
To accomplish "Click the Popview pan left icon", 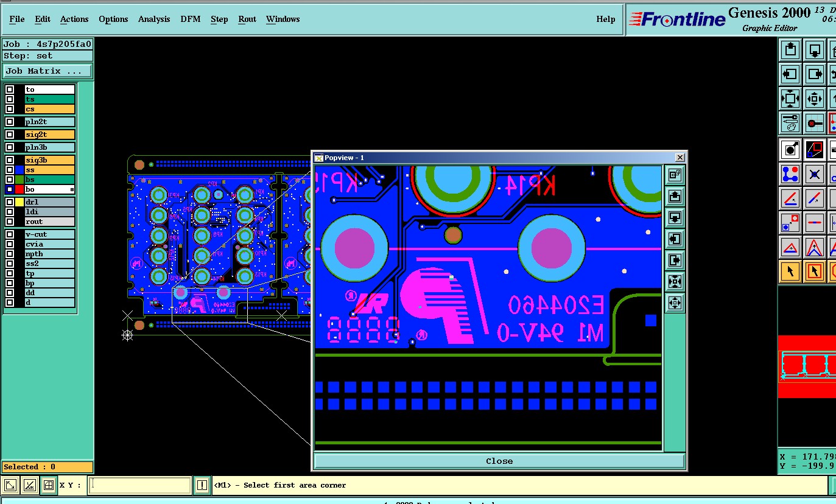I will coord(675,239).
